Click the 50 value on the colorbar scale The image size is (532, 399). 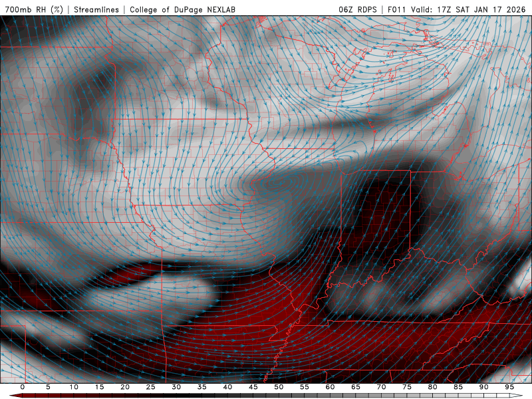(x=279, y=387)
